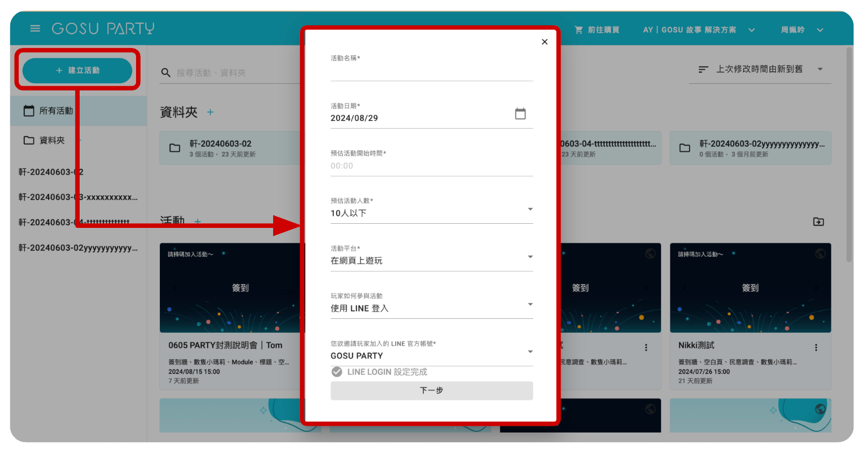This screenshot has width=868, height=462.
Task: Open three-dot menu on Nikki測試 card
Action: click(x=816, y=348)
